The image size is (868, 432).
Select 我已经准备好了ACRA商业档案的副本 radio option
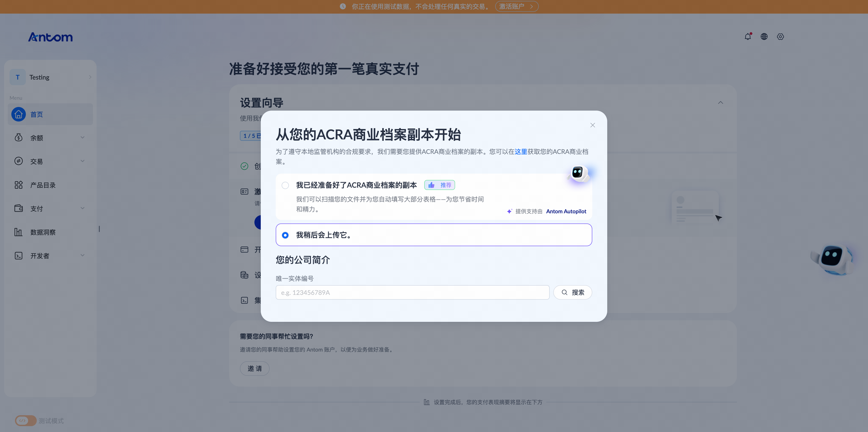point(285,186)
